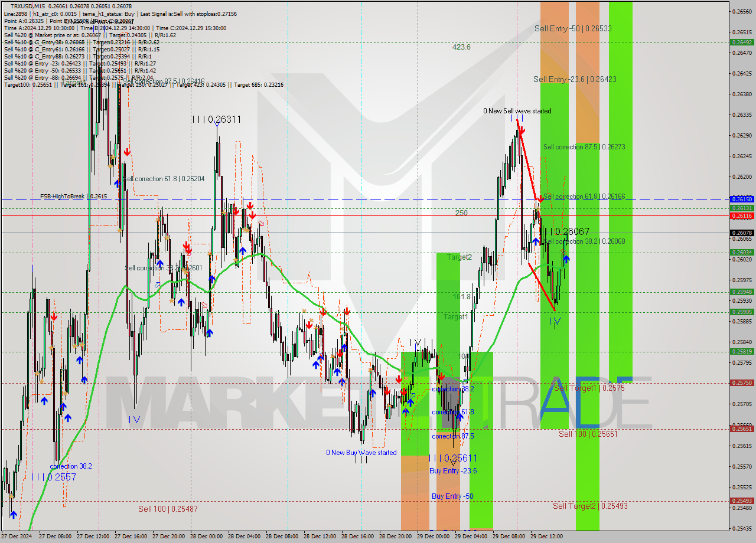Click the 250 Fibonacci level label

pos(461,213)
